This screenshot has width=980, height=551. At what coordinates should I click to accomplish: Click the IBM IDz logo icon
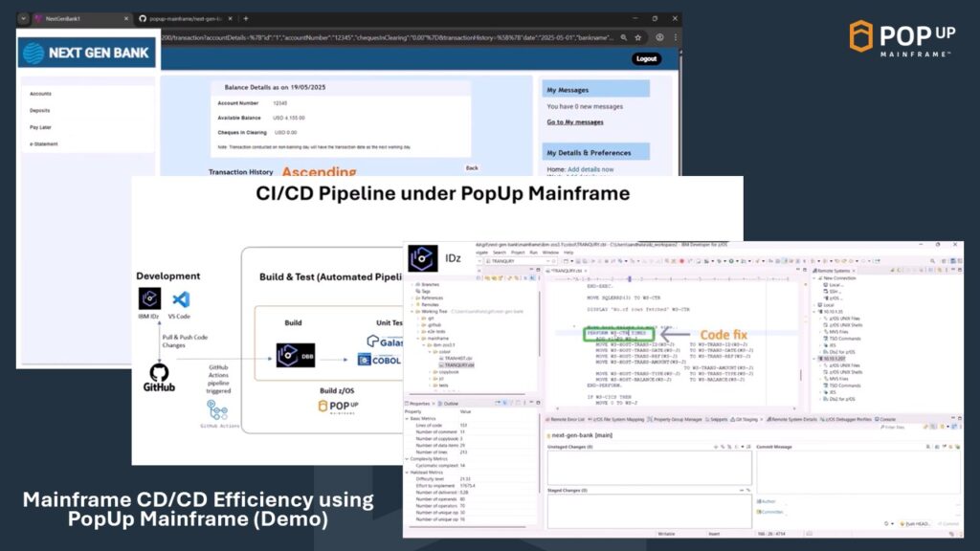pos(148,298)
